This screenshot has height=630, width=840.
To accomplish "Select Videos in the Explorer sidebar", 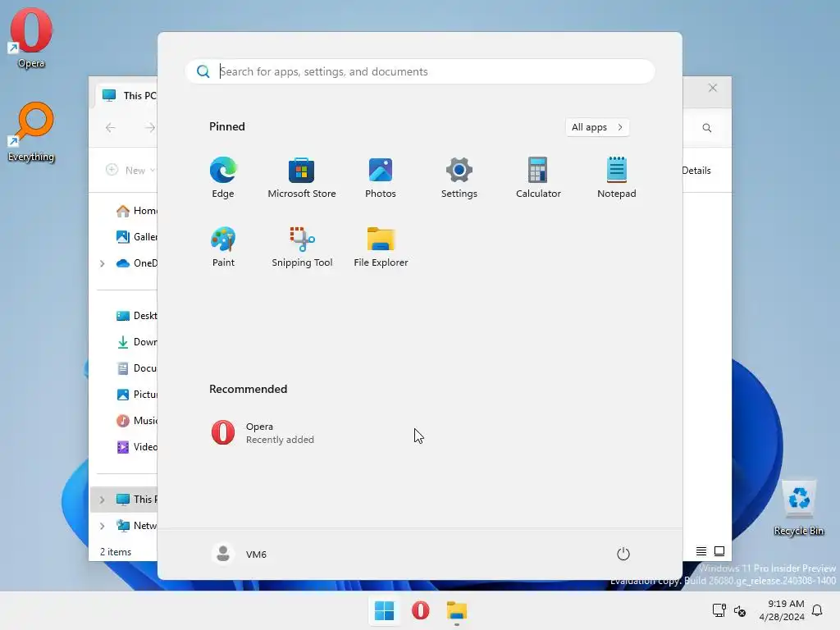I will [136, 447].
